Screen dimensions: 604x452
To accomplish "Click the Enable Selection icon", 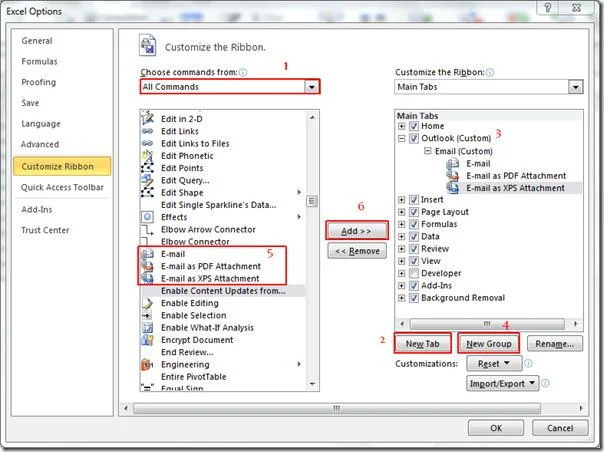I will (x=147, y=316).
